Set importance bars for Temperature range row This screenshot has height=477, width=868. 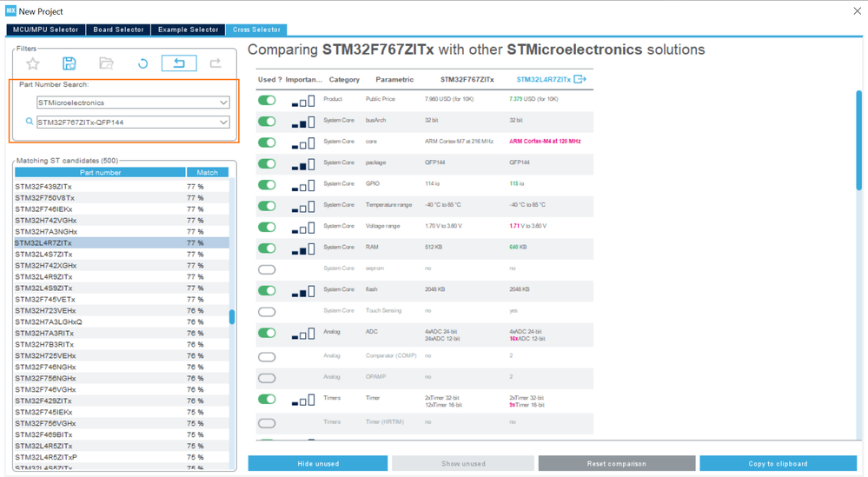click(x=303, y=207)
